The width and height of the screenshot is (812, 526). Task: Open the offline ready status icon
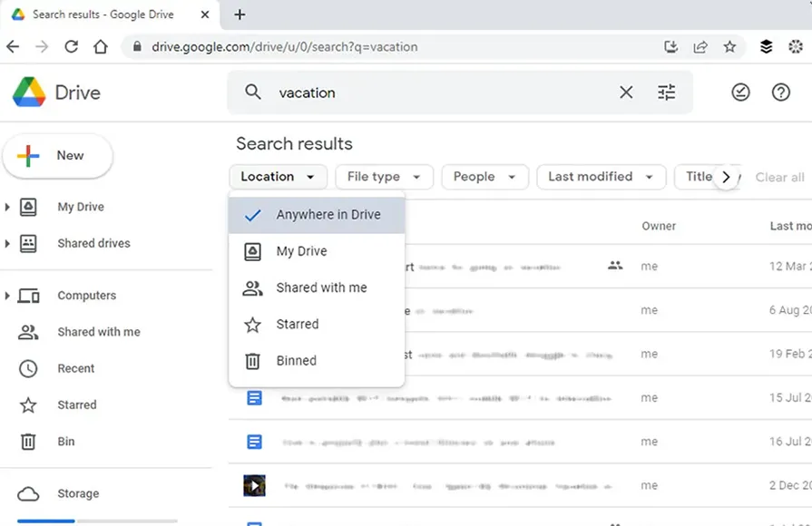click(741, 93)
